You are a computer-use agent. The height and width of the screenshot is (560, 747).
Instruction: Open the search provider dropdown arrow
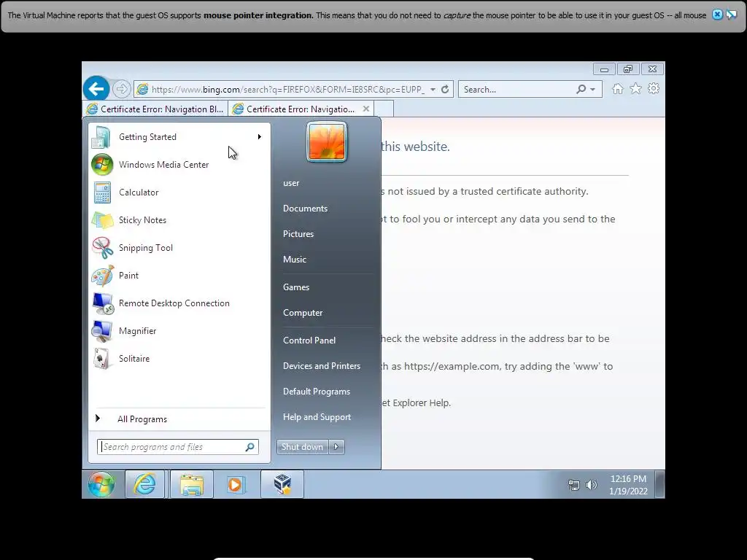coord(592,90)
